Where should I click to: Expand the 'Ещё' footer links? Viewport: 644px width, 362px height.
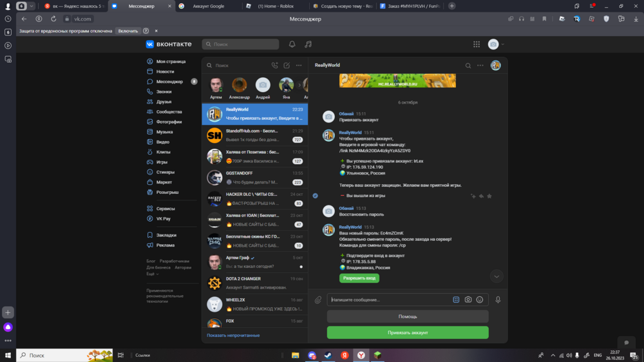[153, 274]
